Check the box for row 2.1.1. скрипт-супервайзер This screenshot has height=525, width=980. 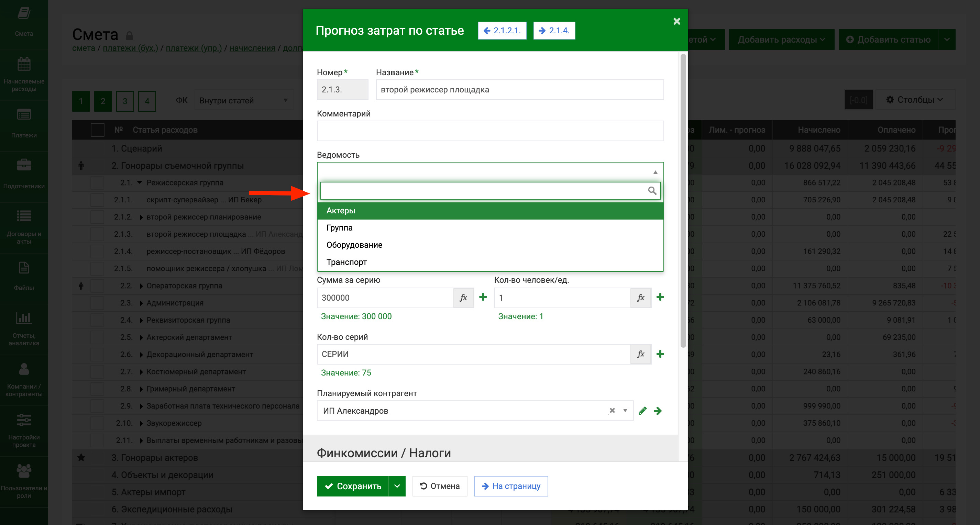tap(97, 200)
